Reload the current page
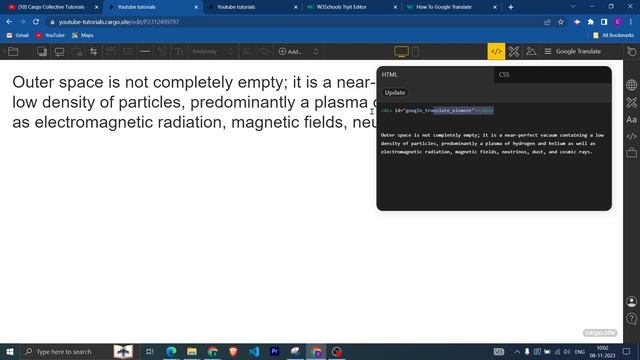The image size is (640, 360). click(x=36, y=22)
